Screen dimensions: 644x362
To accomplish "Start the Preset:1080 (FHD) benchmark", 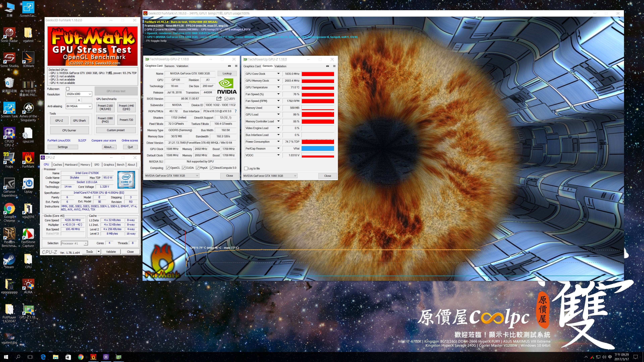I will coord(105,120).
